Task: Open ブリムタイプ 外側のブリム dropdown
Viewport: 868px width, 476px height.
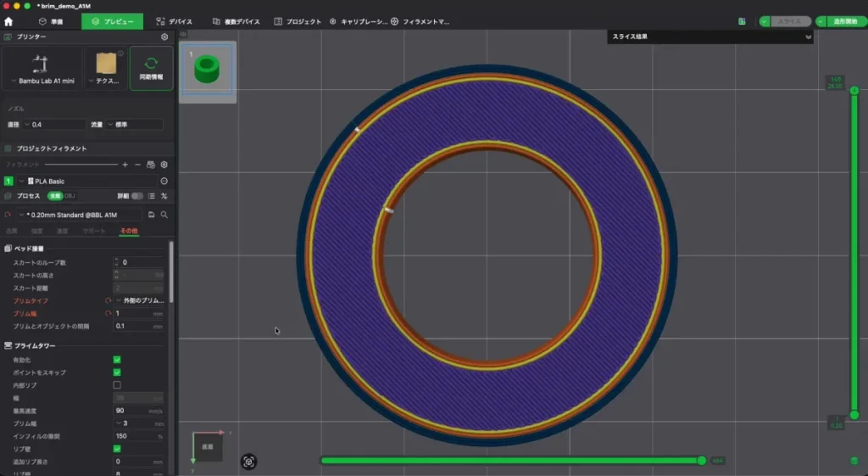Action: coord(140,301)
